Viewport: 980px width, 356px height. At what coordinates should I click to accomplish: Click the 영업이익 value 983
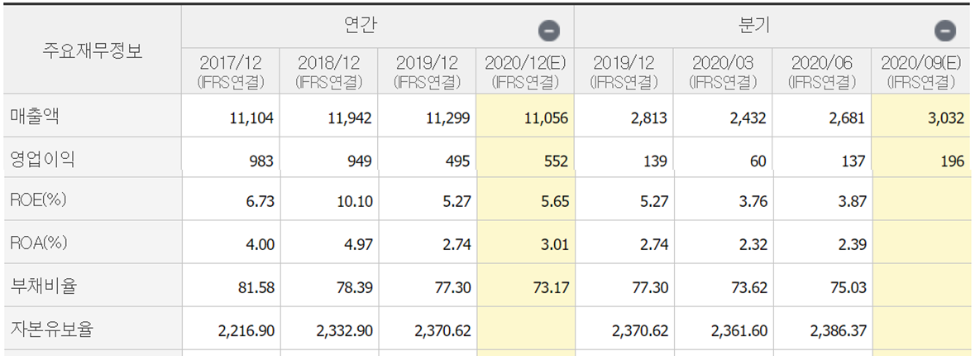point(261,161)
